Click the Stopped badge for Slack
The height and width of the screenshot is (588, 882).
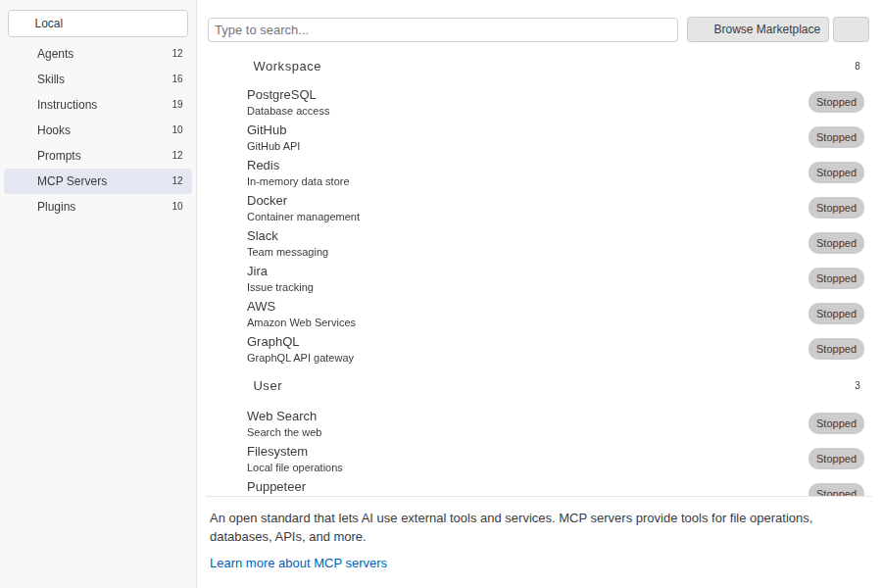pyautogui.click(x=836, y=243)
